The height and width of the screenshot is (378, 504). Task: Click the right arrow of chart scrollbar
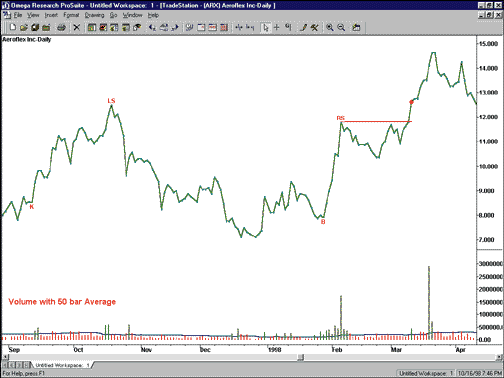pos(499,357)
